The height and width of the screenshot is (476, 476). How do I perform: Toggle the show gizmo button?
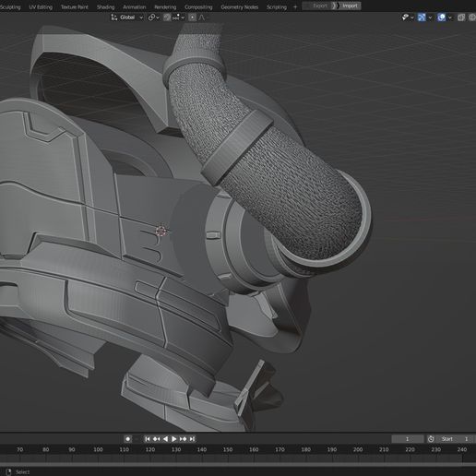coord(422,18)
